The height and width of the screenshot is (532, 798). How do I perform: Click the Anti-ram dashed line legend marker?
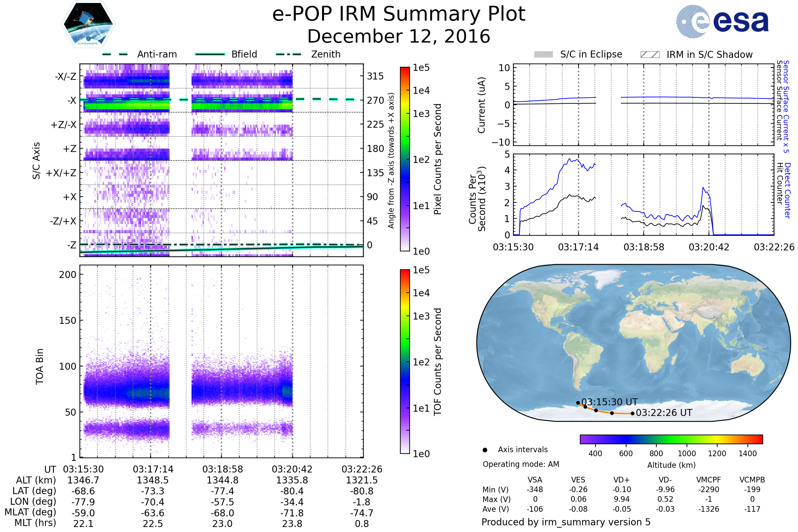tap(115, 54)
